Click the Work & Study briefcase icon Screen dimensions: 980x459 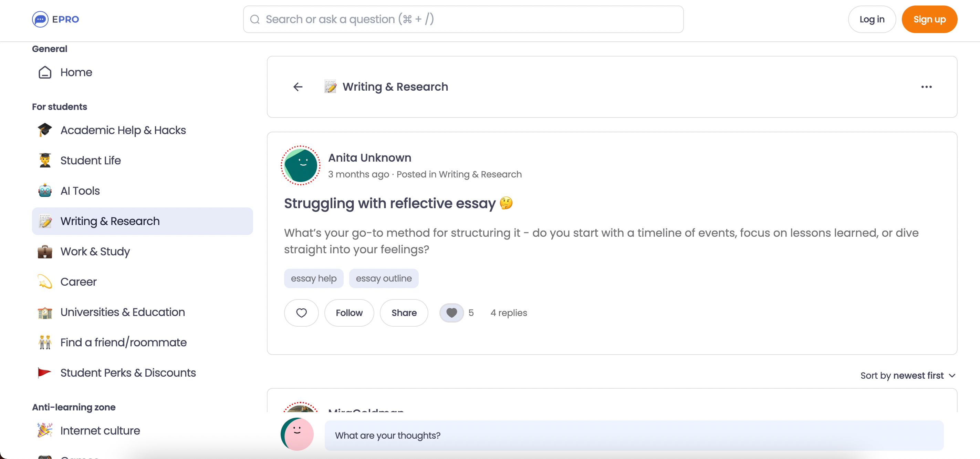pos(44,252)
